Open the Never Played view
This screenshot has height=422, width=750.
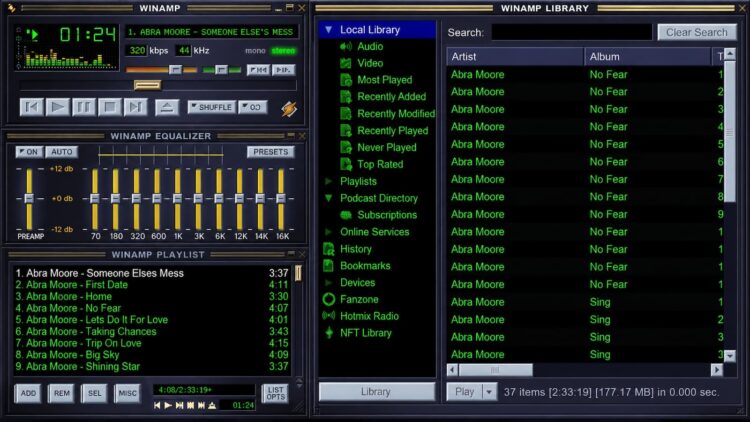coord(386,147)
